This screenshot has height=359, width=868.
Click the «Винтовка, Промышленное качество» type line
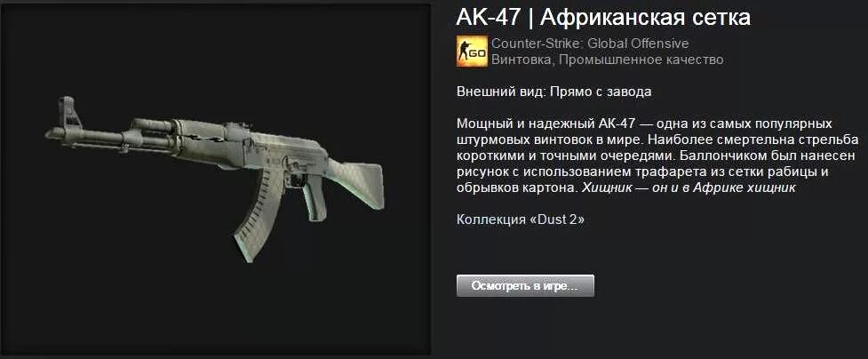(x=608, y=60)
